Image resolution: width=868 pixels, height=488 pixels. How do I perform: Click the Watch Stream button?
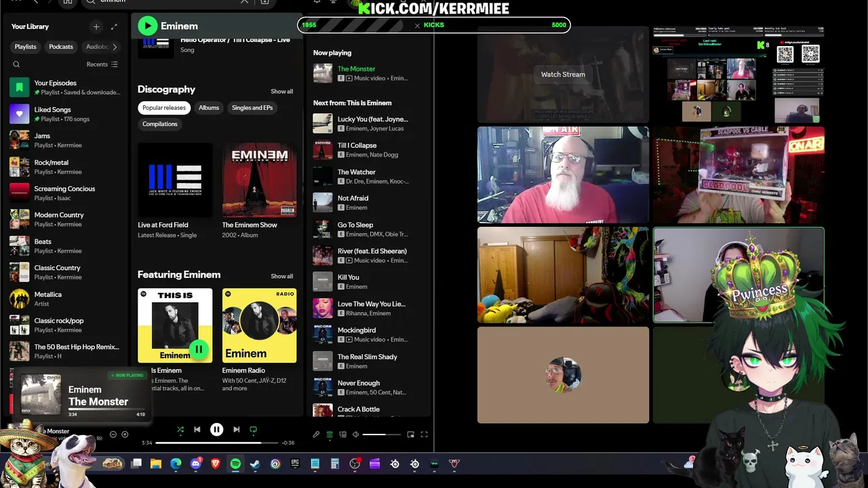tap(563, 75)
